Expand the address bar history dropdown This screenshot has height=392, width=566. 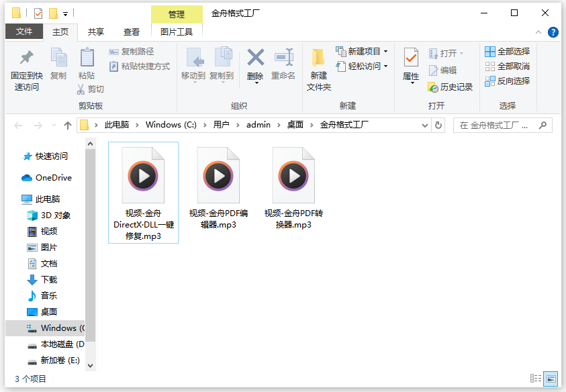(x=425, y=126)
